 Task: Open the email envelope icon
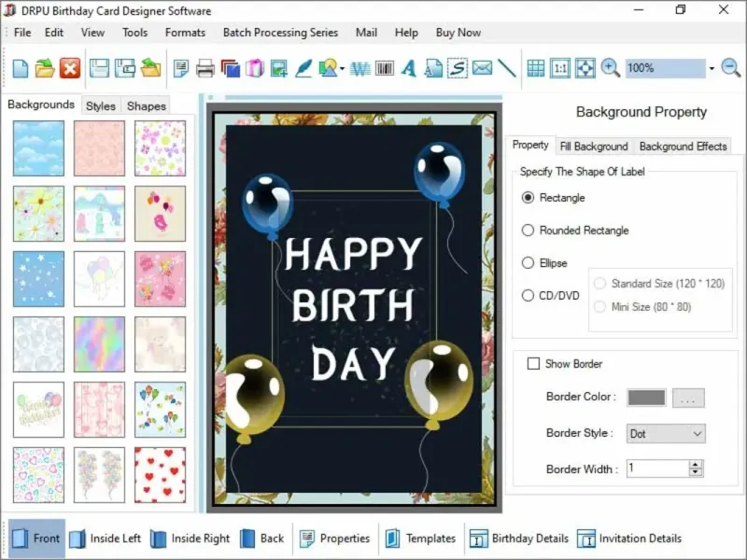[x=482, y=67]
